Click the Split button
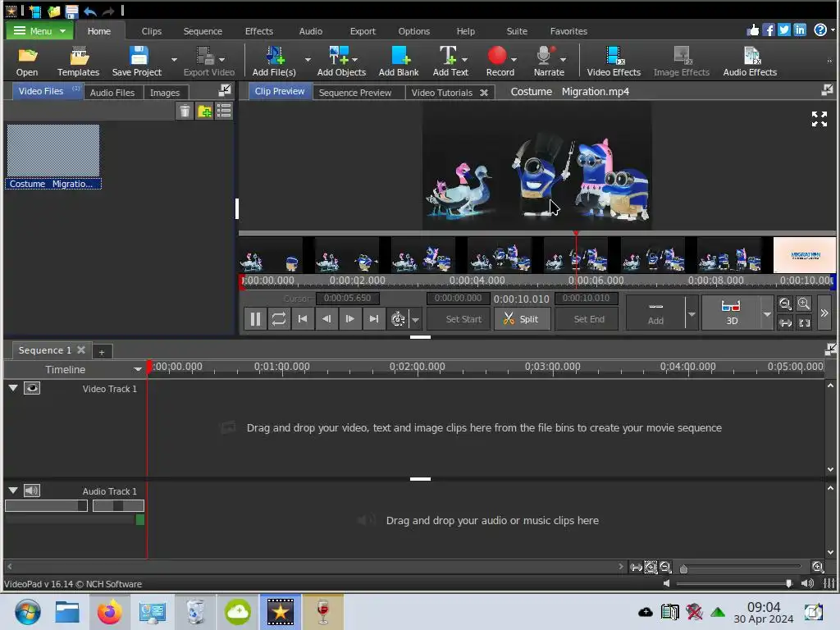Screen dimensions: 840x630 point(522,319)
